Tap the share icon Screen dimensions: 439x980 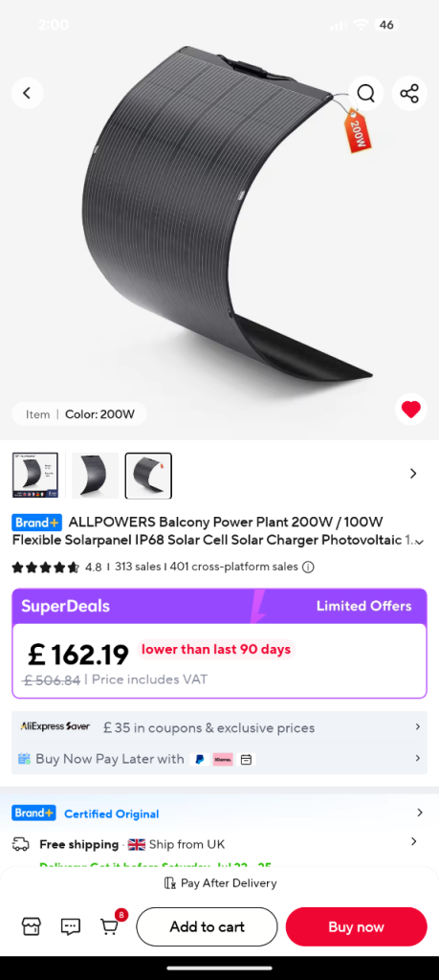coord(409,94)
